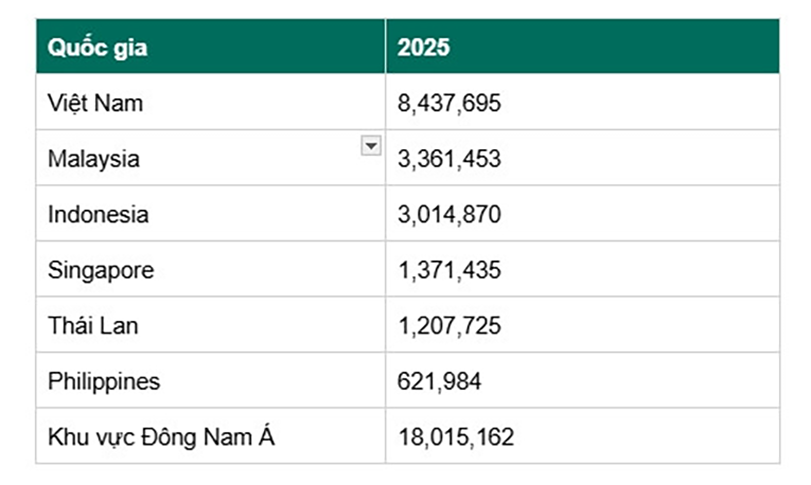Click the 'Việt Nam' cell
The width and height of the screenshot is (811, 485).
[211, 102]
